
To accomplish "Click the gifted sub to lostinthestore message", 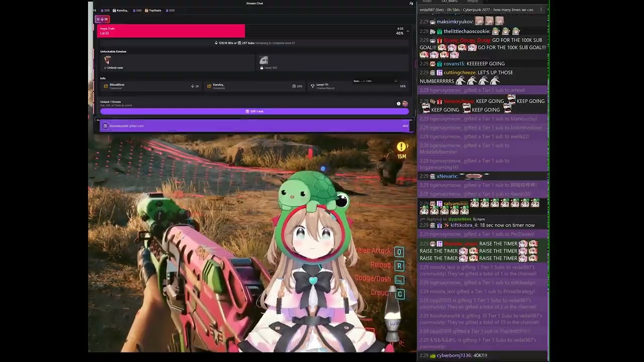I will 482,128.
